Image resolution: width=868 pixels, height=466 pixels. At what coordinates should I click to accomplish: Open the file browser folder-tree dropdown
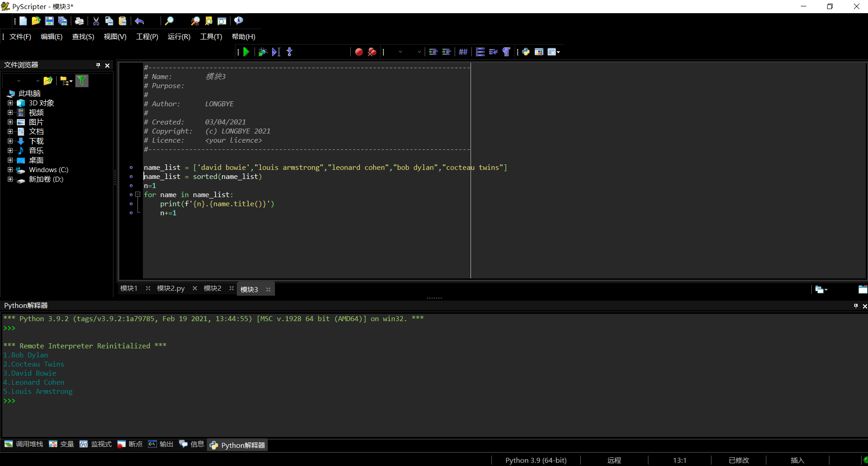(66, 81)
